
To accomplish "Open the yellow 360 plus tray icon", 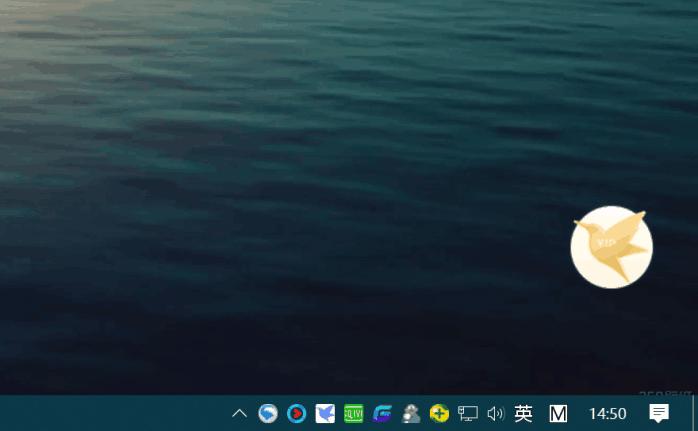I will click(439, 413).
